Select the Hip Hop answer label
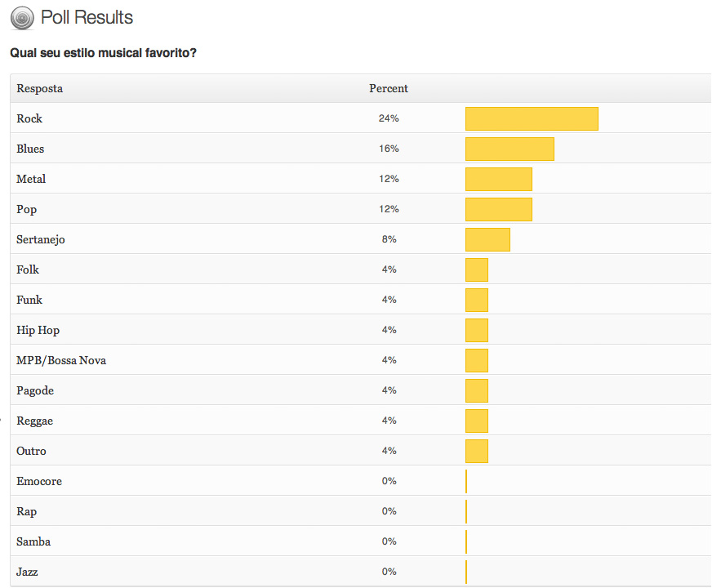 [x=38, y=330]
